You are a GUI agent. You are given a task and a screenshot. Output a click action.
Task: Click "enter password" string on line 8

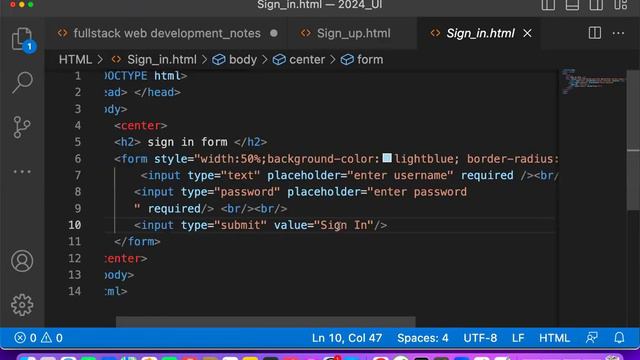click(417, 192)
